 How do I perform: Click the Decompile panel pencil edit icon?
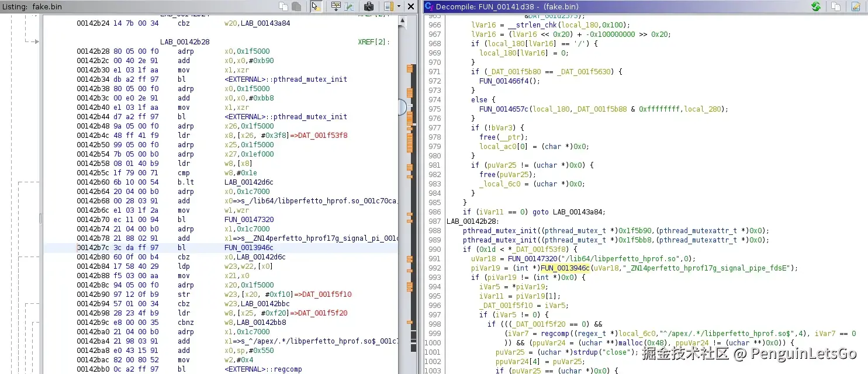coord(856,6)
